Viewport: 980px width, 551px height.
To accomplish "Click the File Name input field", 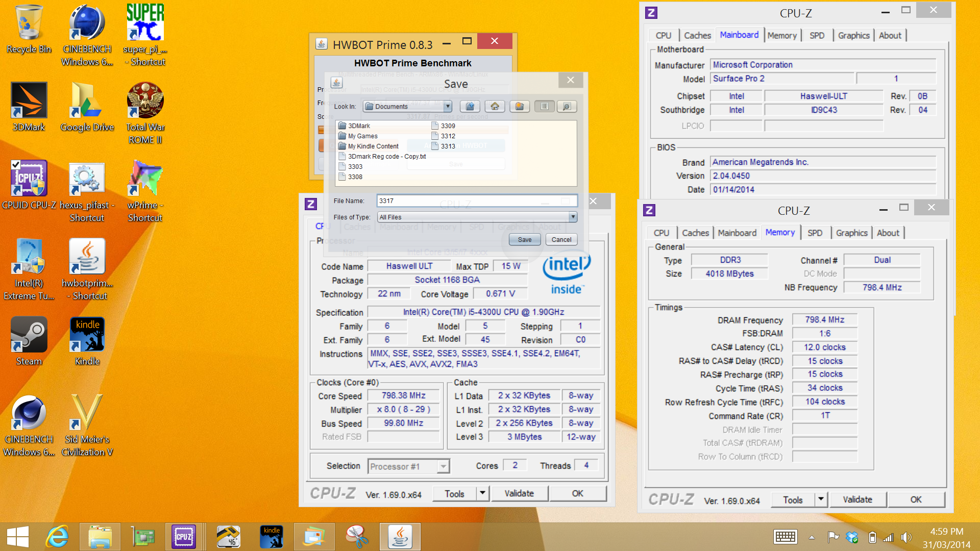I will click(x=477, y=201).
